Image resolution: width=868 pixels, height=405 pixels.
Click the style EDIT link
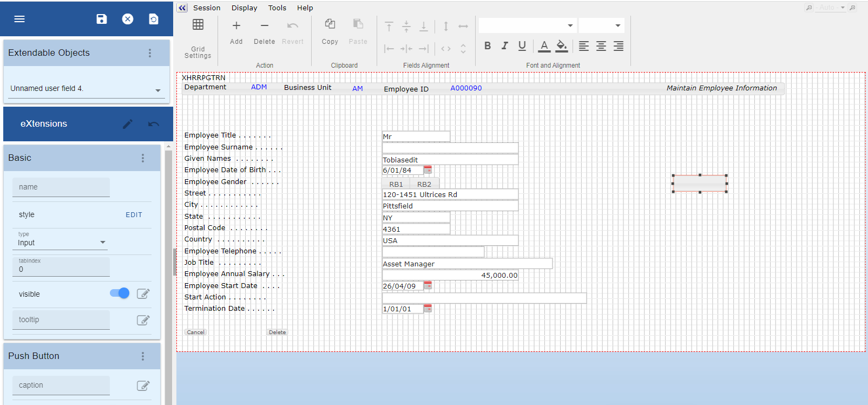[x=134, y=215]
